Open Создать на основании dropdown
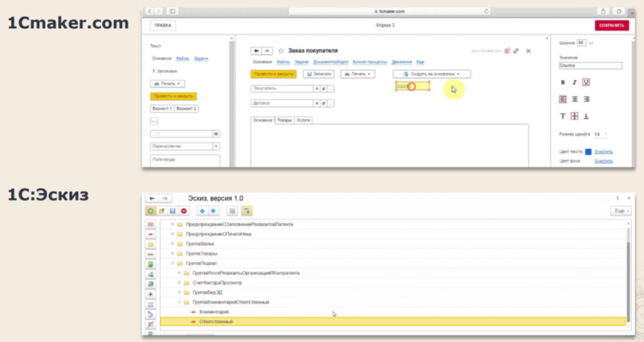The height and width of the screenshot is (342, 644). pos(431,74)
